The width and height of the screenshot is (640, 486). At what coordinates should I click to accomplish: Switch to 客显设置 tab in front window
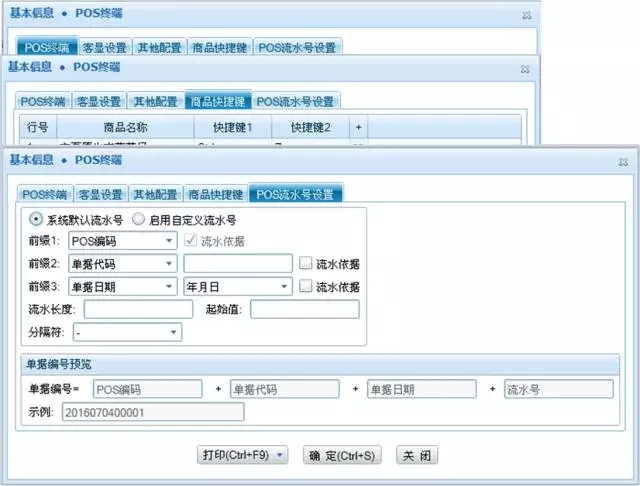pos(101,194)
